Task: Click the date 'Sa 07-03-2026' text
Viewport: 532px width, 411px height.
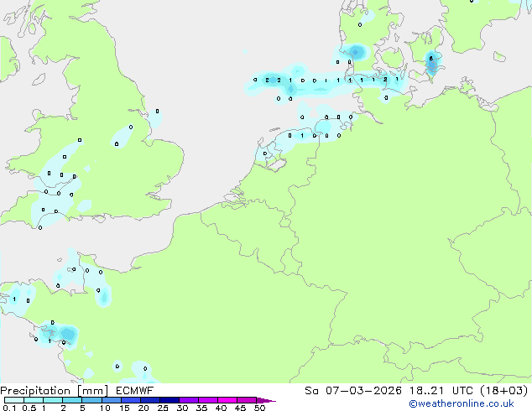Action: (x=353, y=391)
